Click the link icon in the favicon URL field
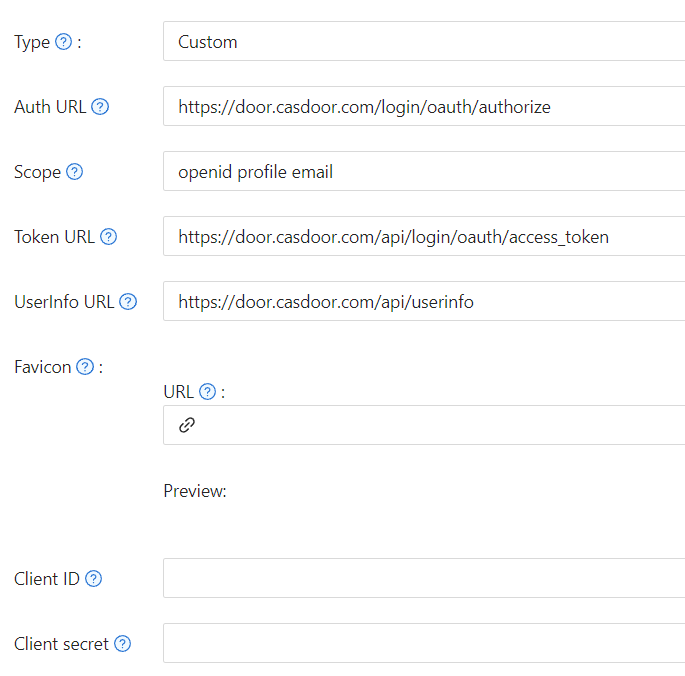 pyautogui.click(x=187, y=425)
